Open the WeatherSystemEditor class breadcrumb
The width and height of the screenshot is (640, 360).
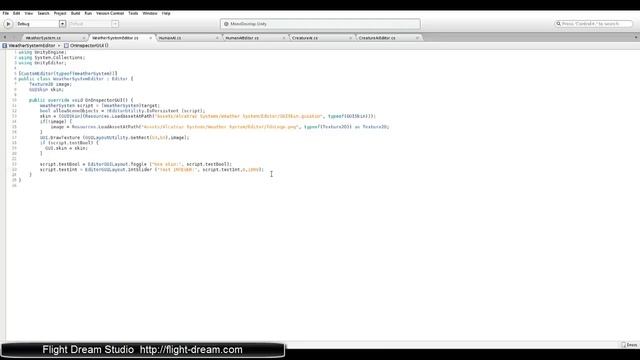tap(31, 46)
